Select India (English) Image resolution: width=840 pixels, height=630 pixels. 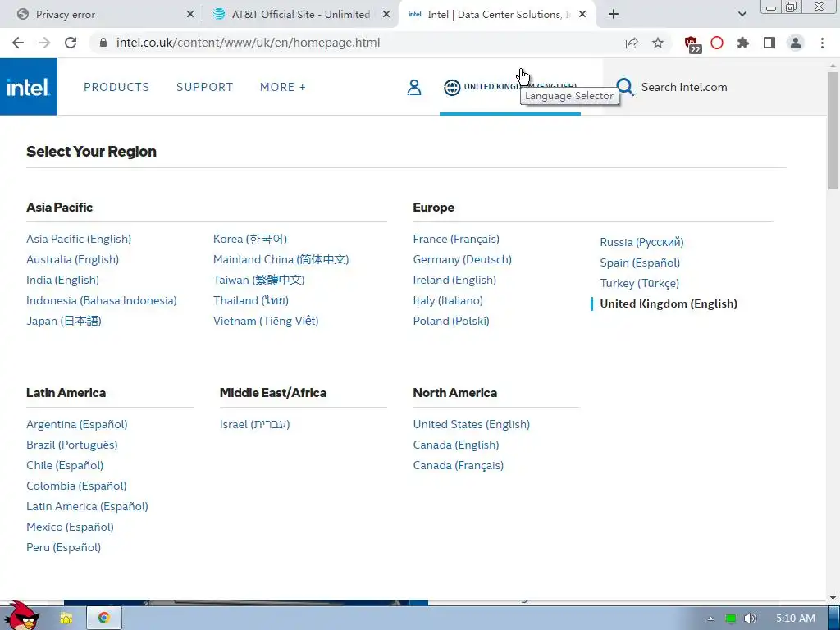[62, 280]
